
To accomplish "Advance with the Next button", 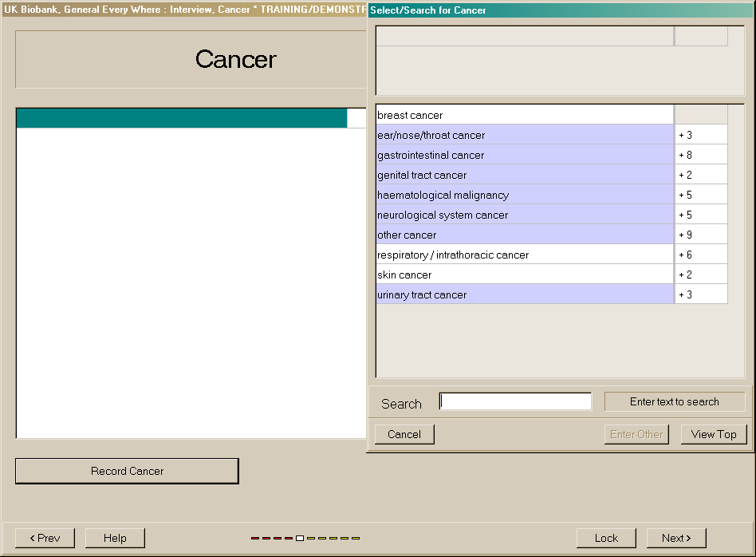I will [x=676, y=538].
